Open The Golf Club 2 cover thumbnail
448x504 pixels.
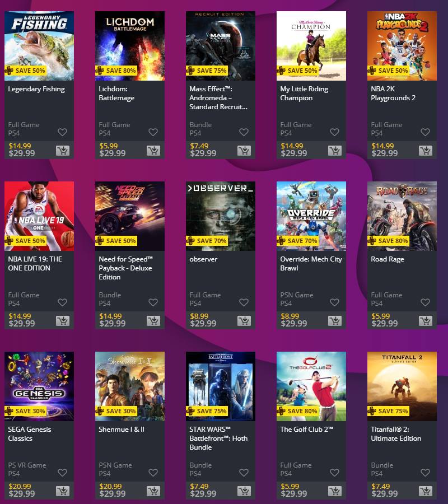[311, 386]
